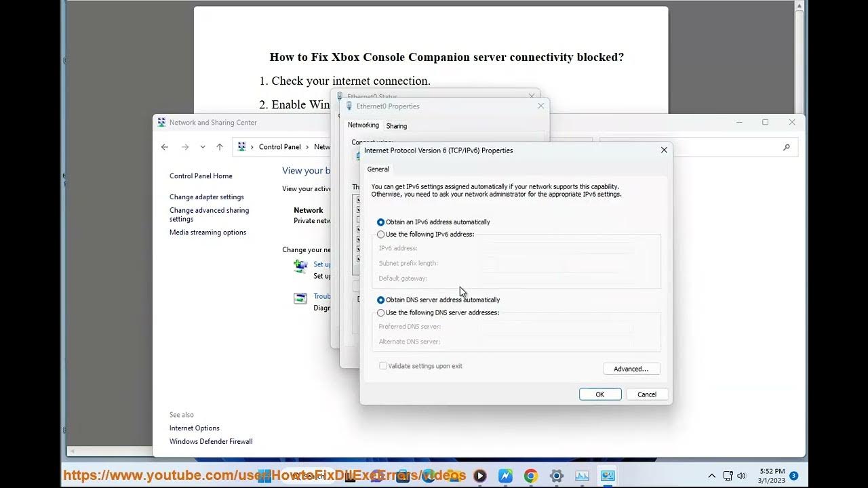
Task: Open the monitor graph app in taskbar
Action: (583, 476)
